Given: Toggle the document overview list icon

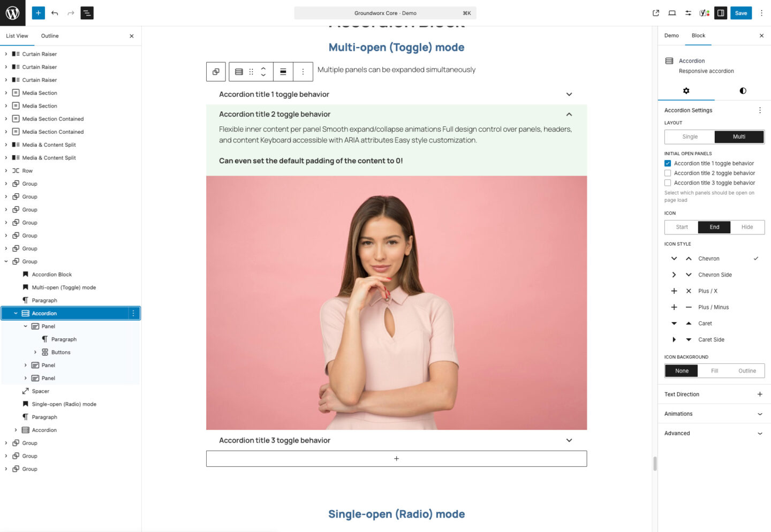Looking at the screenshot, I should tap(87, 13).
